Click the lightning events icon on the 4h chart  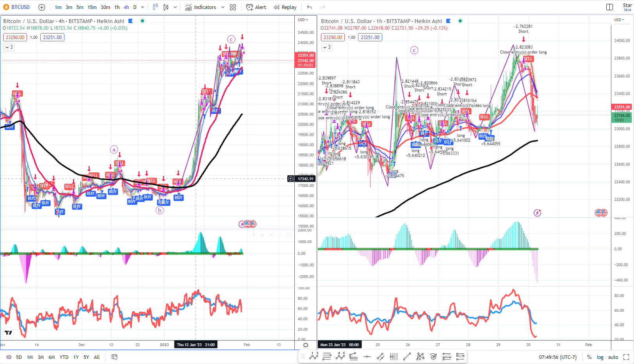coord(242,224)
